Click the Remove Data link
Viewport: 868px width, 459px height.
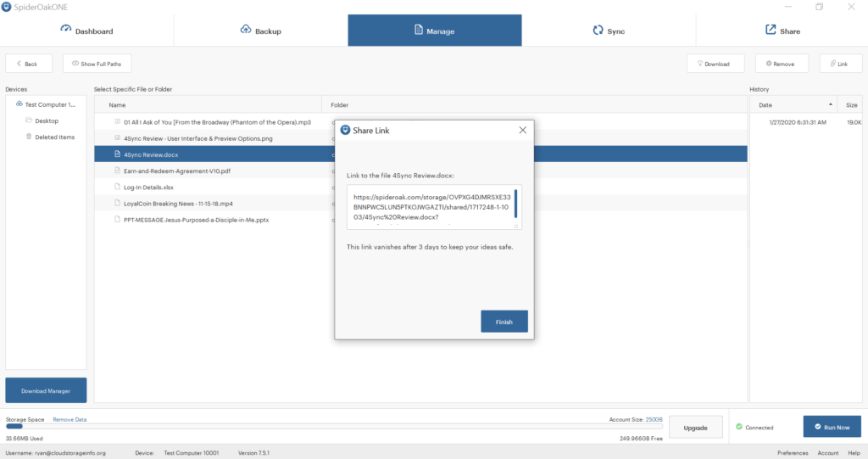pyautogui.click(x=70, y=420)
